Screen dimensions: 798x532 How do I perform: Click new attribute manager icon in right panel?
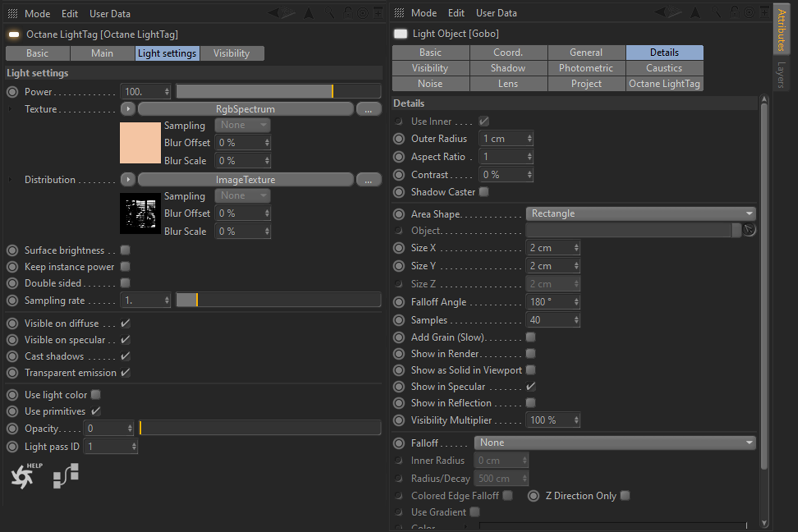click(765, 12)
